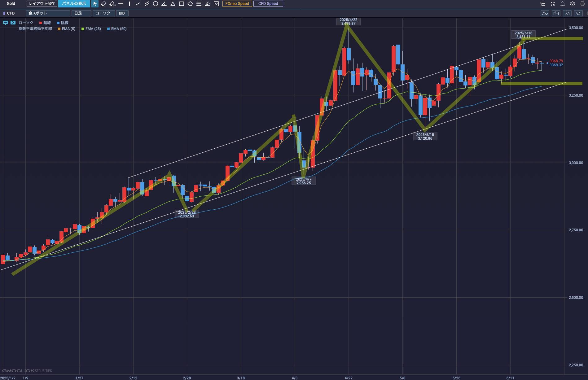Click the 3,000.00 price axis label
Screen dimensions: 588x380
(576, 163)
